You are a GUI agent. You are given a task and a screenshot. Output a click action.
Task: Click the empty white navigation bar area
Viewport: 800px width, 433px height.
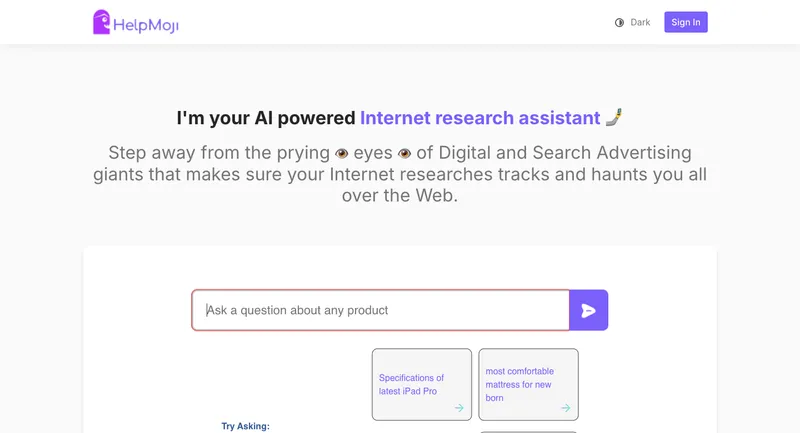click(x=400, y=22)
